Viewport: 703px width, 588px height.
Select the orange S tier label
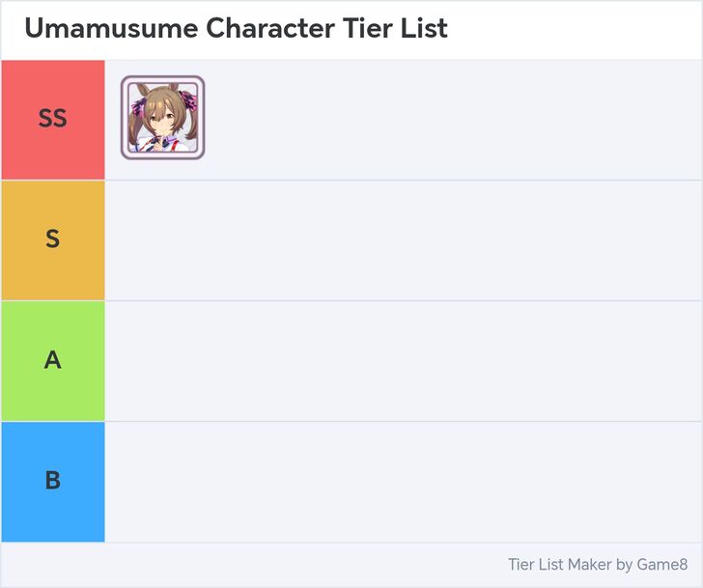(53, 239)
